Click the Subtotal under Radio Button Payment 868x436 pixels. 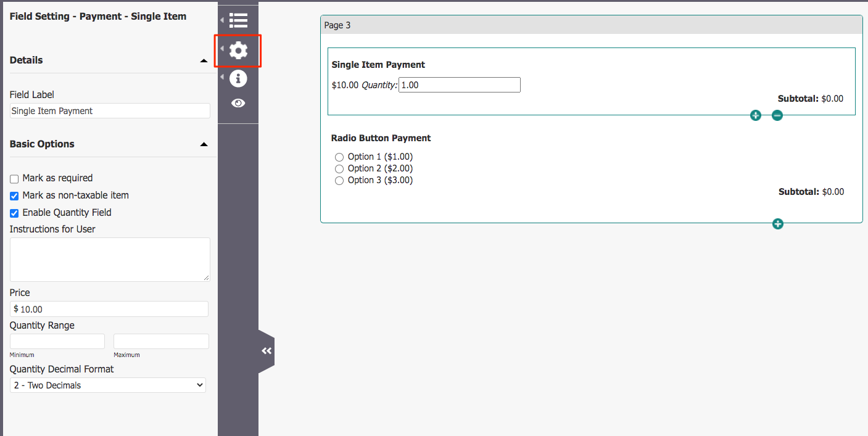(x=811, y=192)
